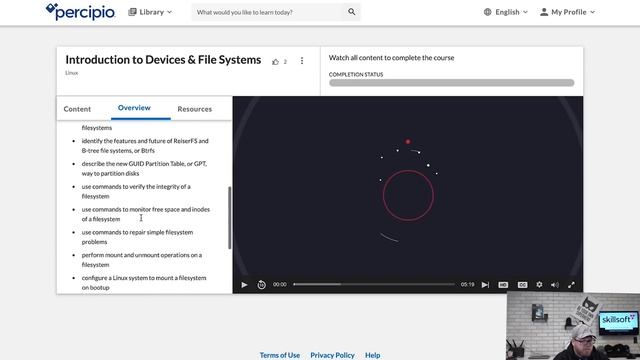Click the video current time 00:00
This screenshot has height=360, width=640.
click(x=280, y=284)
